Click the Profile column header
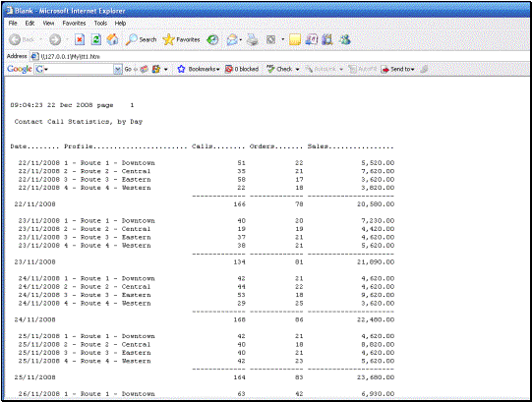 pos(126,146)
